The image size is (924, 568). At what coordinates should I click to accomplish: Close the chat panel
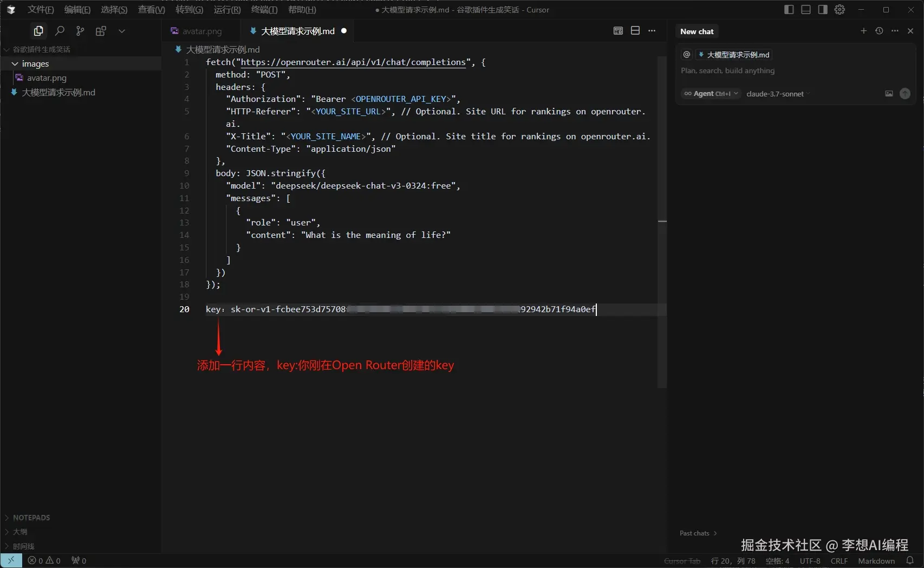click(x=910, y=31)
